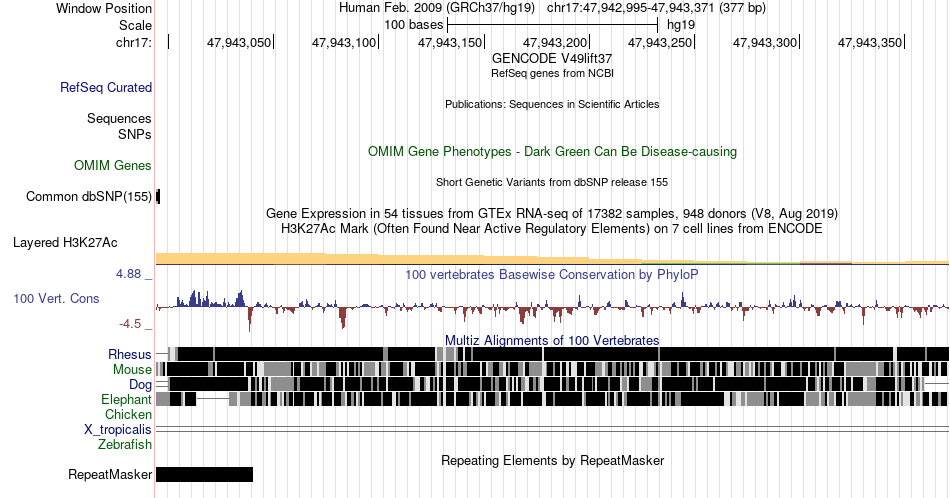
Task: Click the Elephant alignment bar
Action: click(x=552, y=399)
